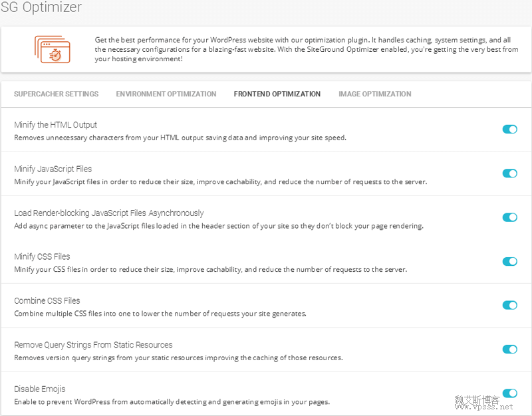Image resolution: width=532 pixels, height=416 pixels.
Task: Switch off Combine CSS Files
Action: pos(509,305)
